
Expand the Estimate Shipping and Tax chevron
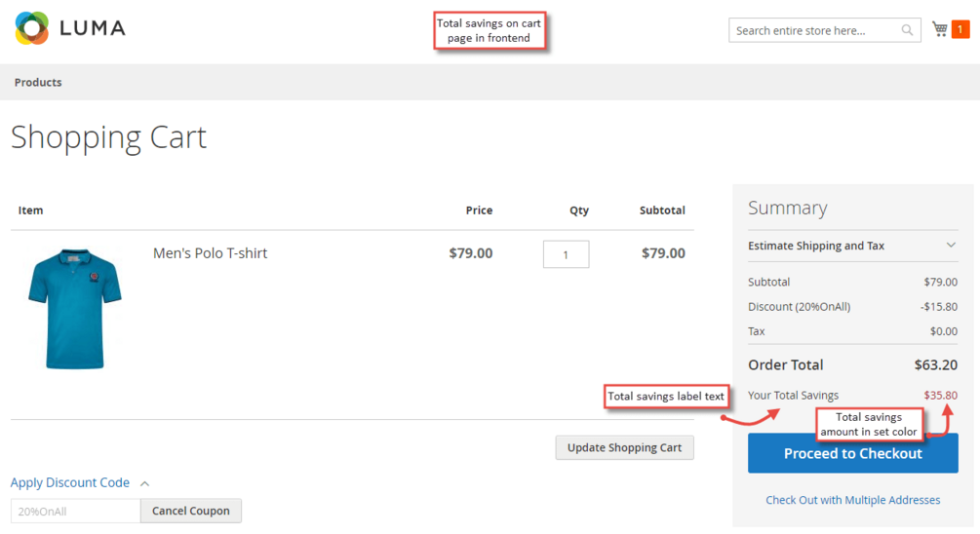(951, 246)
